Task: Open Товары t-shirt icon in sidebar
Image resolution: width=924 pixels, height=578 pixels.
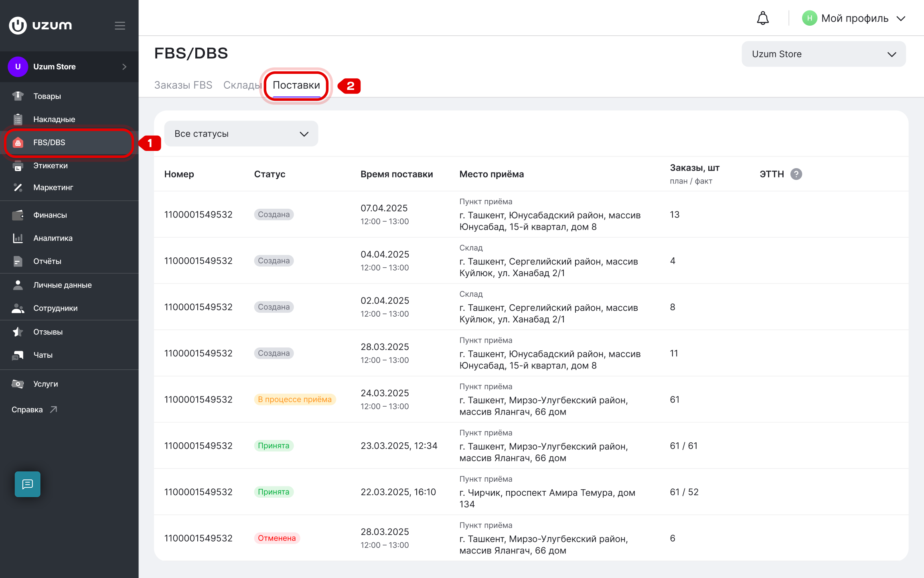Action: tap(18, 96)
